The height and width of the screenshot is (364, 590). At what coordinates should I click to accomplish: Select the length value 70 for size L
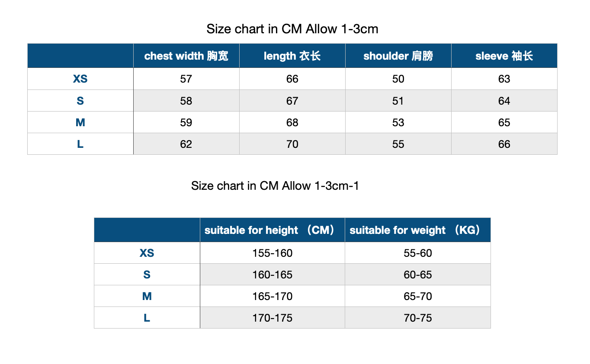click(292, 144)
